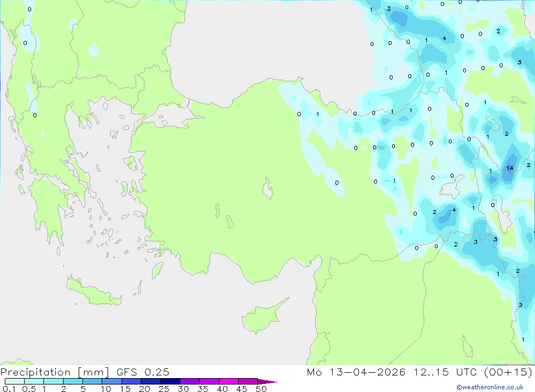Pick the 20–25 mm legend color box

tap(150, 381)
